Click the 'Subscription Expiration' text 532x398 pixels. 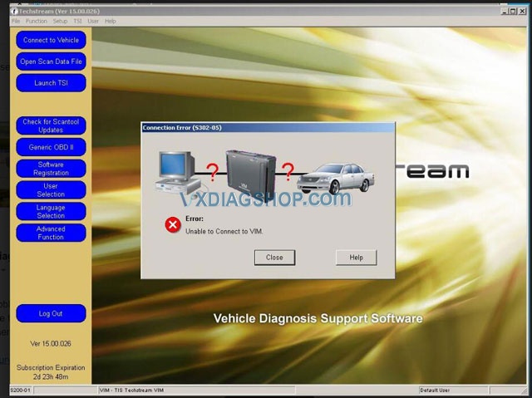coord(51,367)
